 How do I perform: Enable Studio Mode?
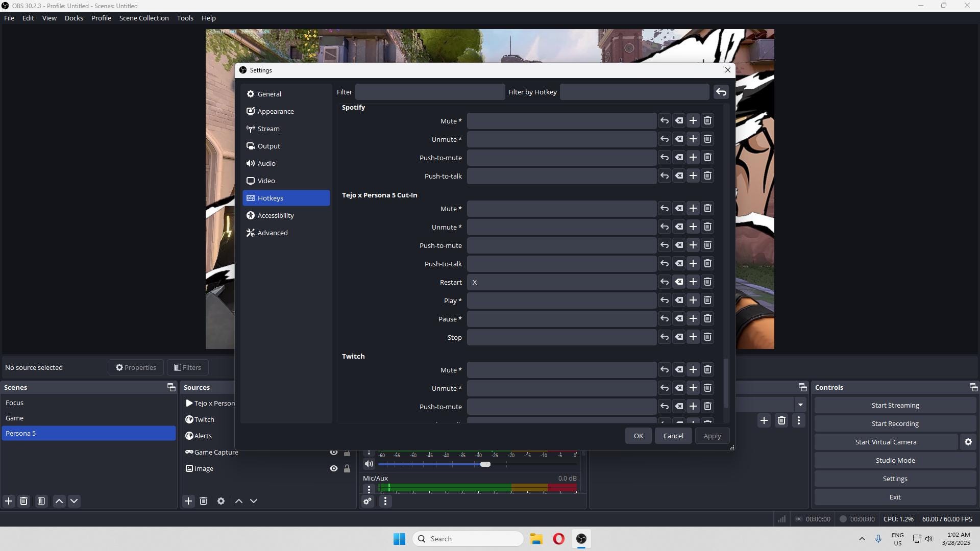point(894,460)
